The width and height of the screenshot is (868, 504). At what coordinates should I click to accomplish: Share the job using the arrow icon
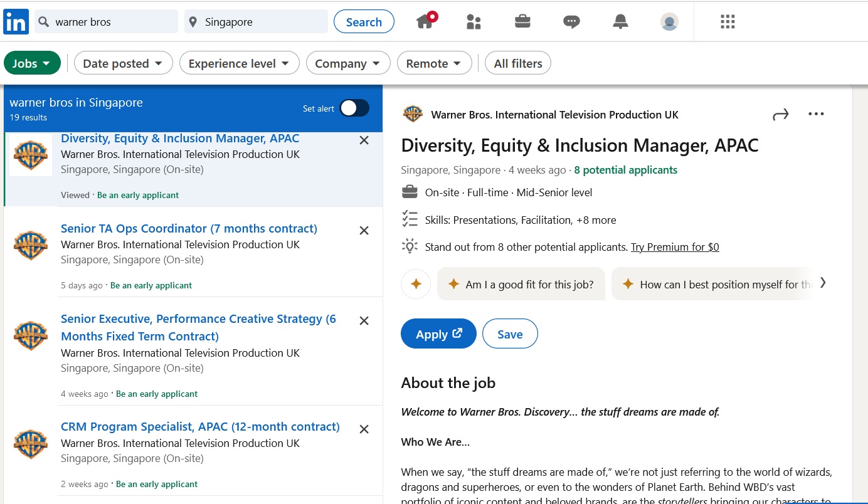tap(780, 114)
